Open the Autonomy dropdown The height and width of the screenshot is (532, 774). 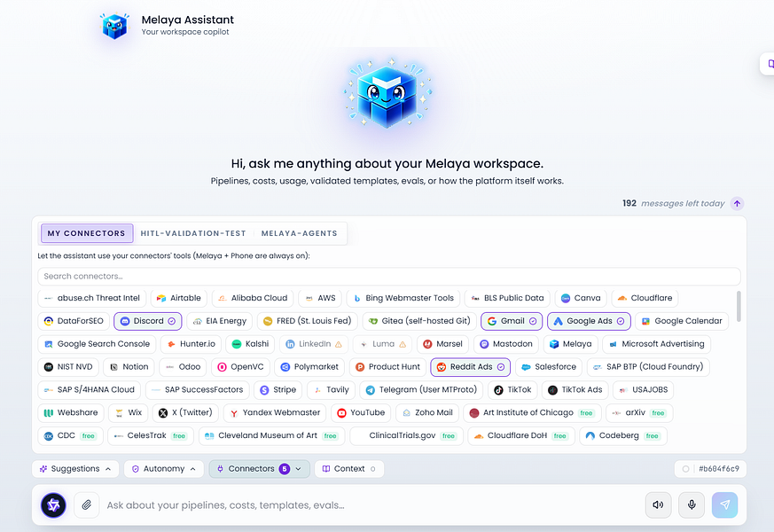pos(164,469)
